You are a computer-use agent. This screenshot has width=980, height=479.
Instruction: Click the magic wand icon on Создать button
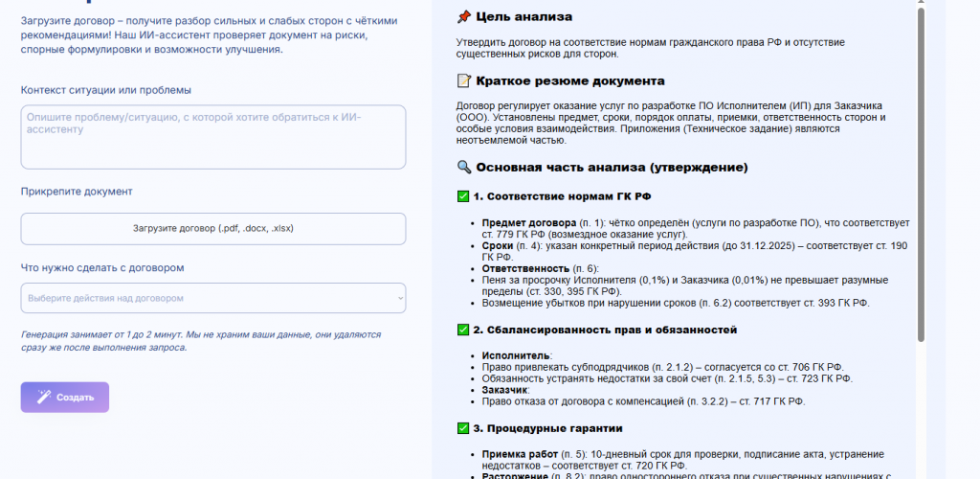pos(44,397)
